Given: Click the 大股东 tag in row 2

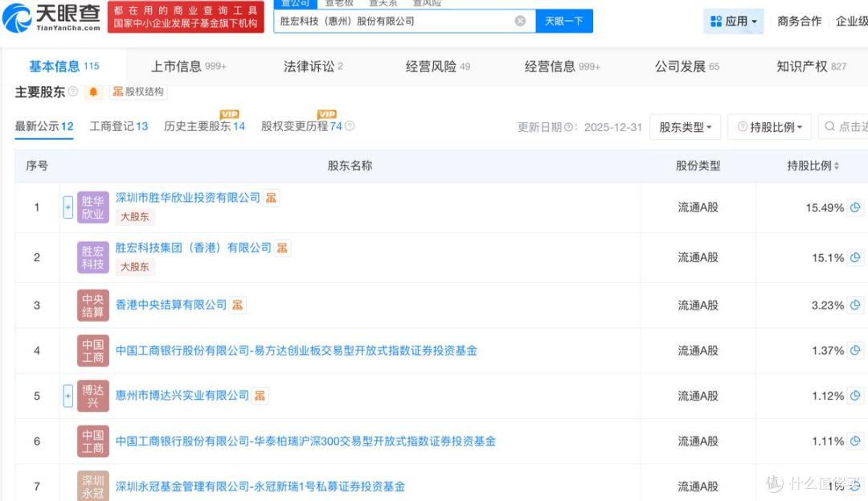Looking at the screenshot, I should coord(135,267).
